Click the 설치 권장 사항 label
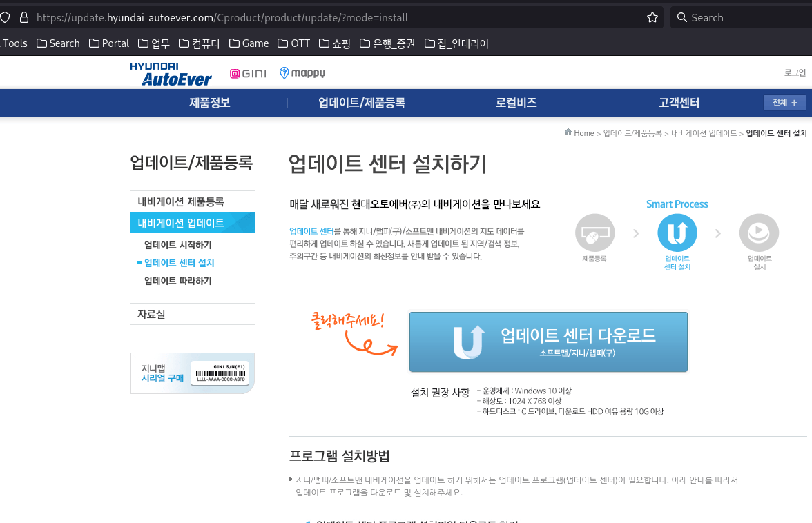 pos(441,393)
